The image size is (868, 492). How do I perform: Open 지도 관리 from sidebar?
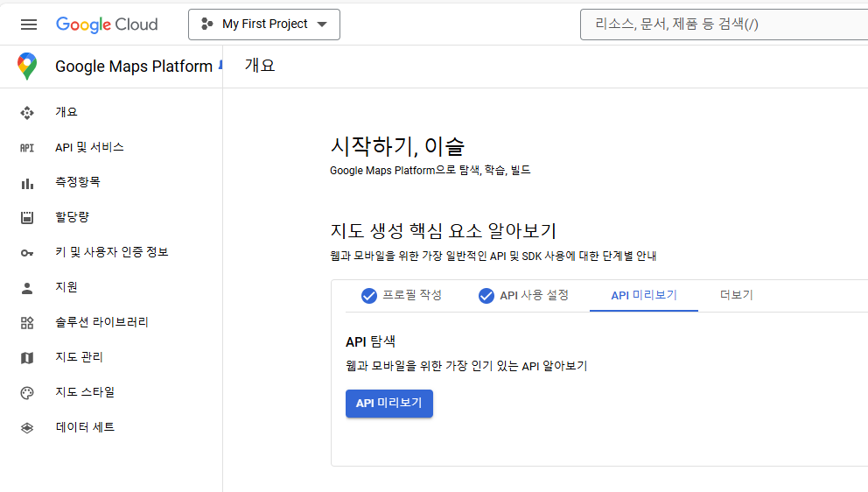tap(111, 357)
